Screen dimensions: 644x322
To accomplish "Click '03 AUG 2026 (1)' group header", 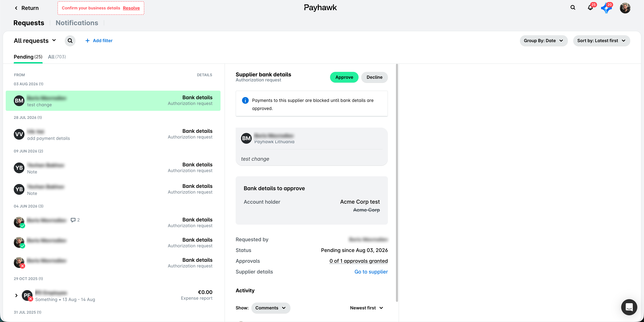I will point(29,84).
